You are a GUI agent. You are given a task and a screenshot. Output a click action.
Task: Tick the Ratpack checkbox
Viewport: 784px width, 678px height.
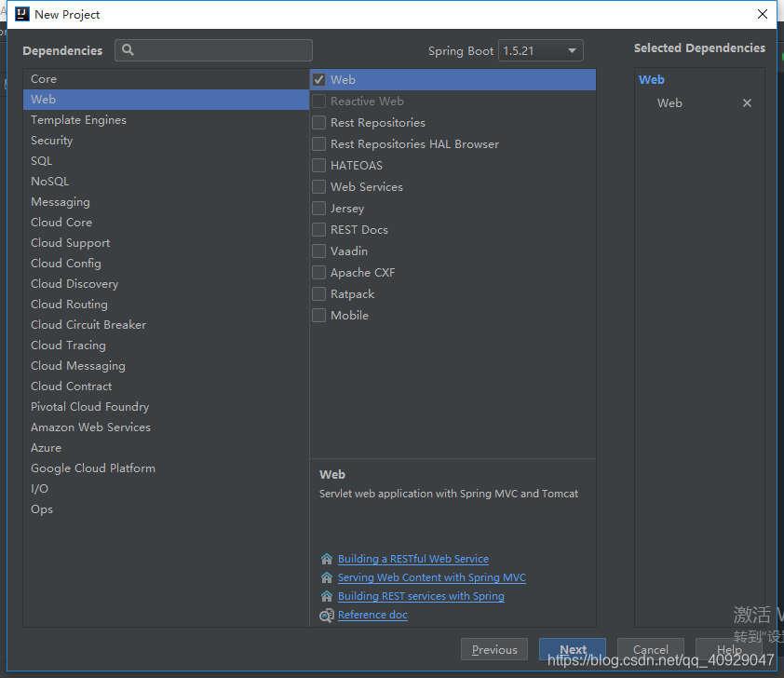coord(319,294)
